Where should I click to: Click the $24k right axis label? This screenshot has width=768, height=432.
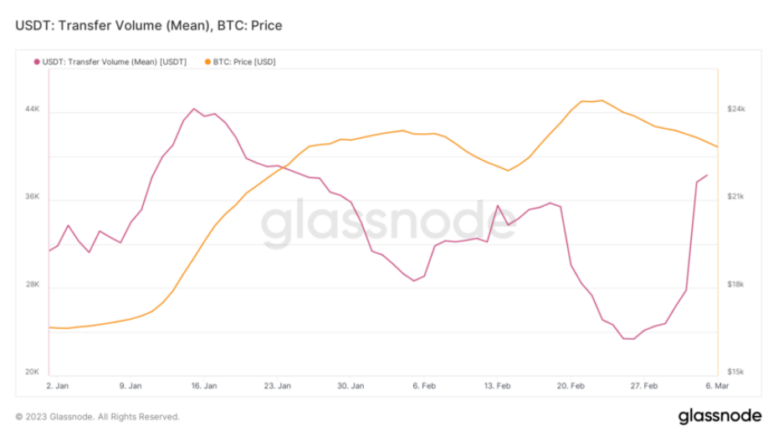point(737,108)
